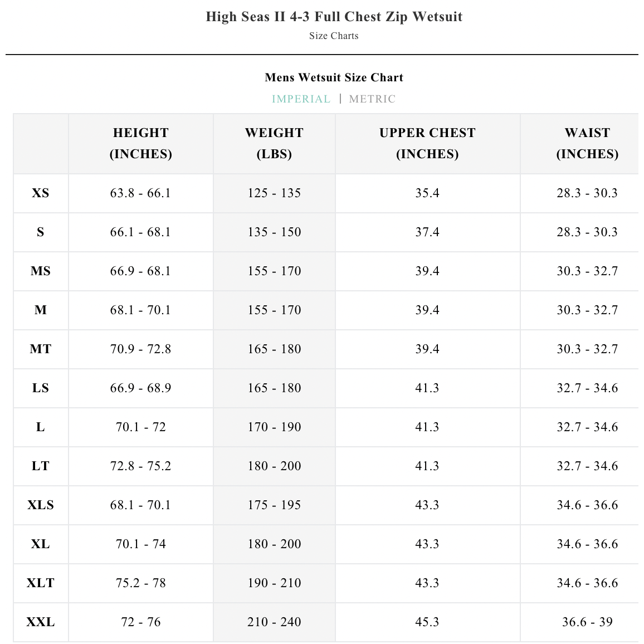Click the UPPER CHEST (INCHES) column header
644x644 pixels.
pyautogui.click(x=427, y=143)
